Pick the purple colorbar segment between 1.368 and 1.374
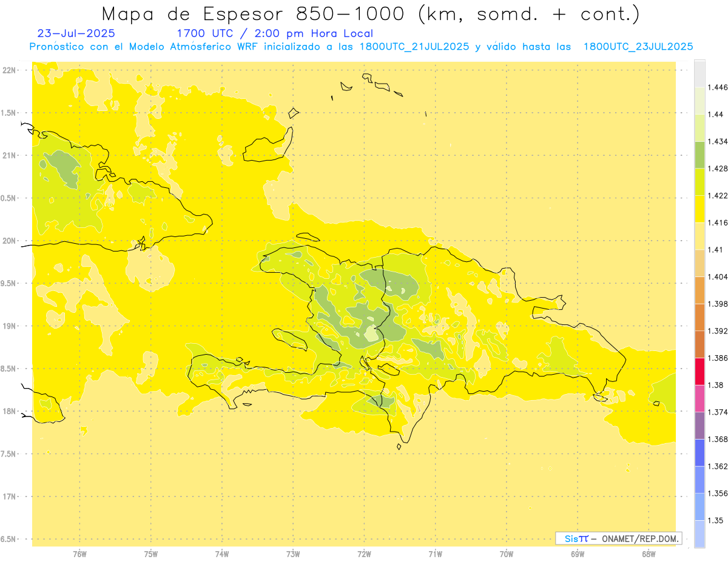 (699, 426)
